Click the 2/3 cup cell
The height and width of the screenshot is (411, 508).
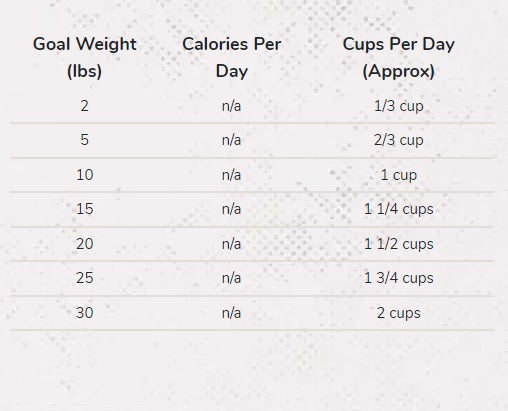pos(399,140)
